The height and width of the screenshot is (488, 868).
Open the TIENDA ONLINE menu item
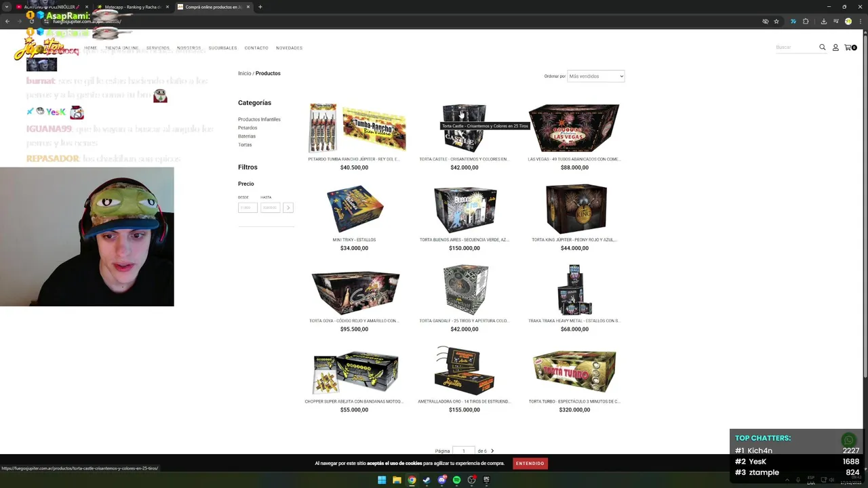(121, 48)
